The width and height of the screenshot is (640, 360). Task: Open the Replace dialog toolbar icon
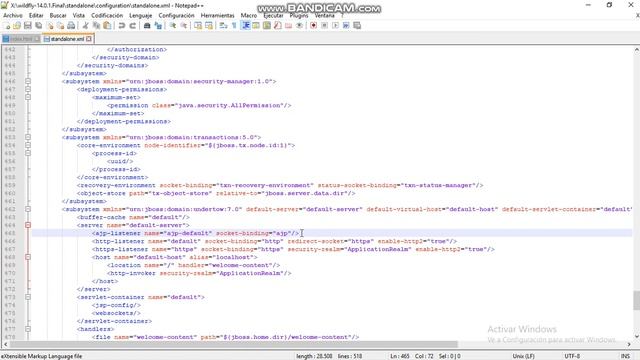coord(159,25)
